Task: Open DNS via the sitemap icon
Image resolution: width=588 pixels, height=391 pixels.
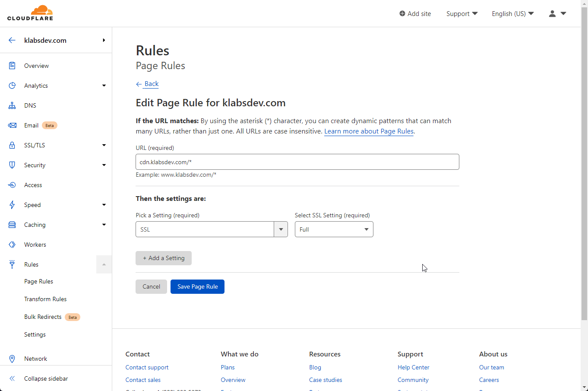Action: pyautogui.click(x=12, y=105)
